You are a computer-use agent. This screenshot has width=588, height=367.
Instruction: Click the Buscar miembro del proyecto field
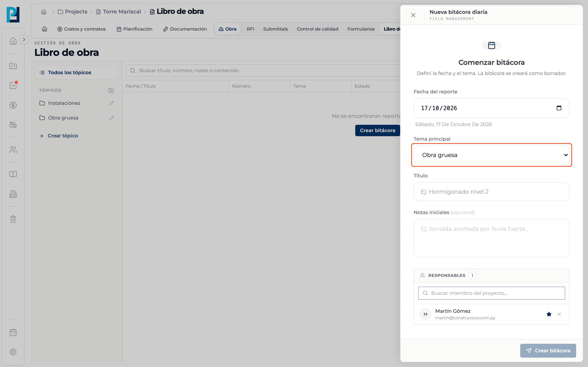click(491, 293)
